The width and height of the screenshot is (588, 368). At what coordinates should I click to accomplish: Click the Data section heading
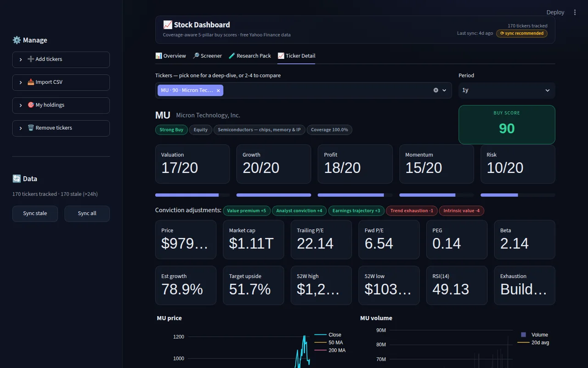(x=25, y=178)
